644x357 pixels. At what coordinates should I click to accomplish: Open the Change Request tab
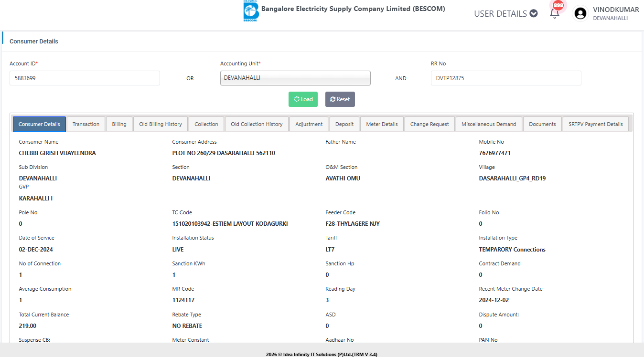coord(429,124)
